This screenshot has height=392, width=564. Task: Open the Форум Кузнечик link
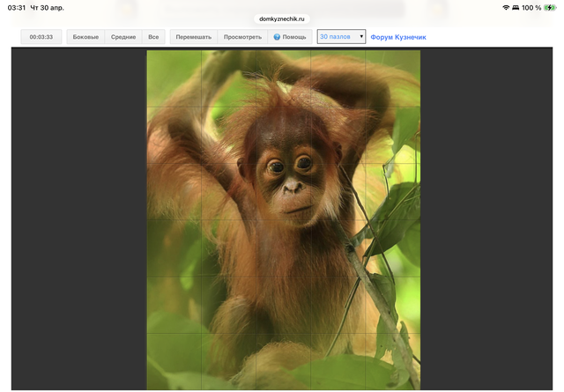pos(397,37)
